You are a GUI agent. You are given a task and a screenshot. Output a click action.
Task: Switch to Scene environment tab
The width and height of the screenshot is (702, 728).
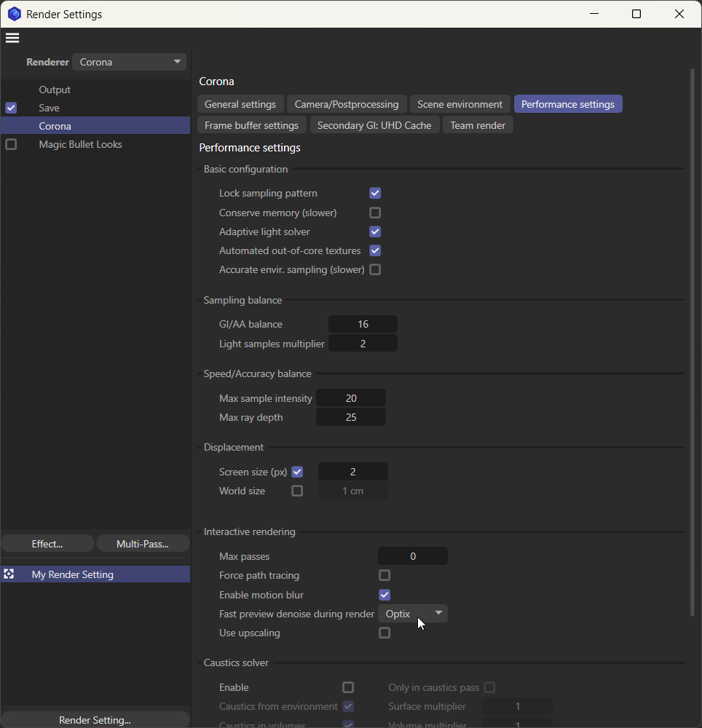(x=460, y=104)
